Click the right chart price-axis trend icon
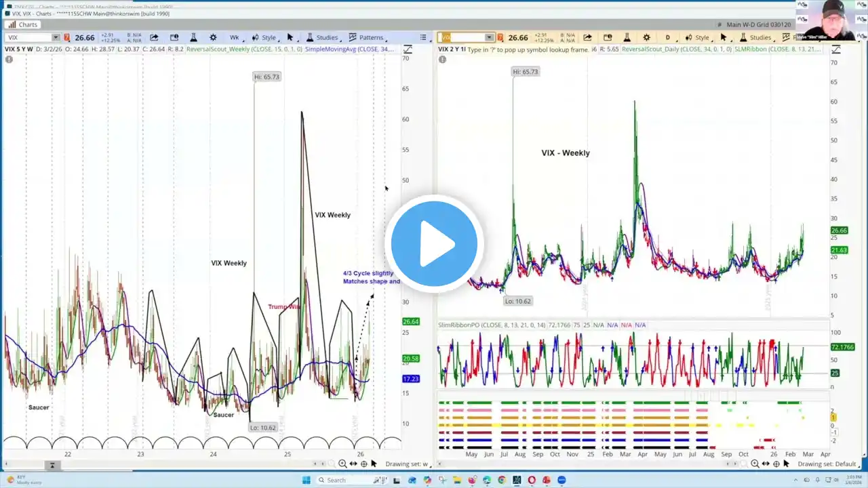This screenshot has width=868, height=488. click(x=835, y=49)
